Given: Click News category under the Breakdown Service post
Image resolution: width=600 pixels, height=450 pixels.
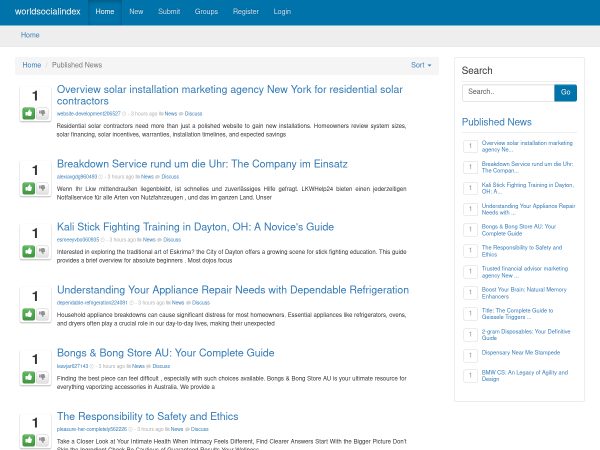Looking at the screenshot, I should tap(147, 177).
